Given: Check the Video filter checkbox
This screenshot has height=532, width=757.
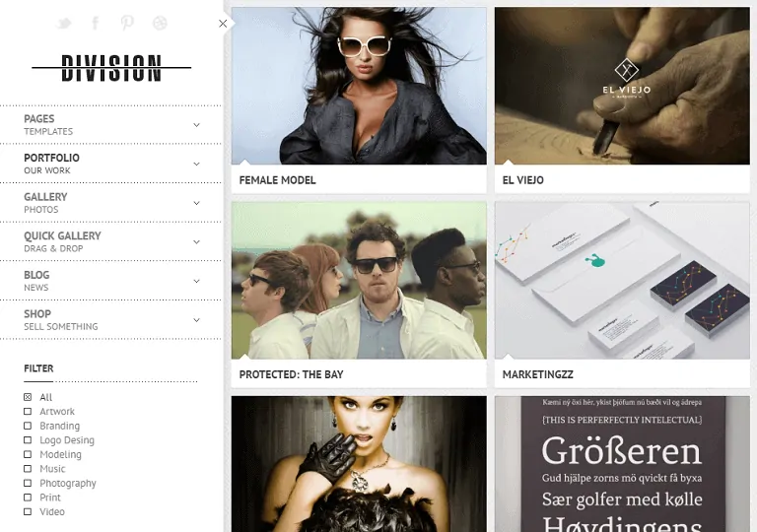Looking at the screenshot, I should point(28,511).
